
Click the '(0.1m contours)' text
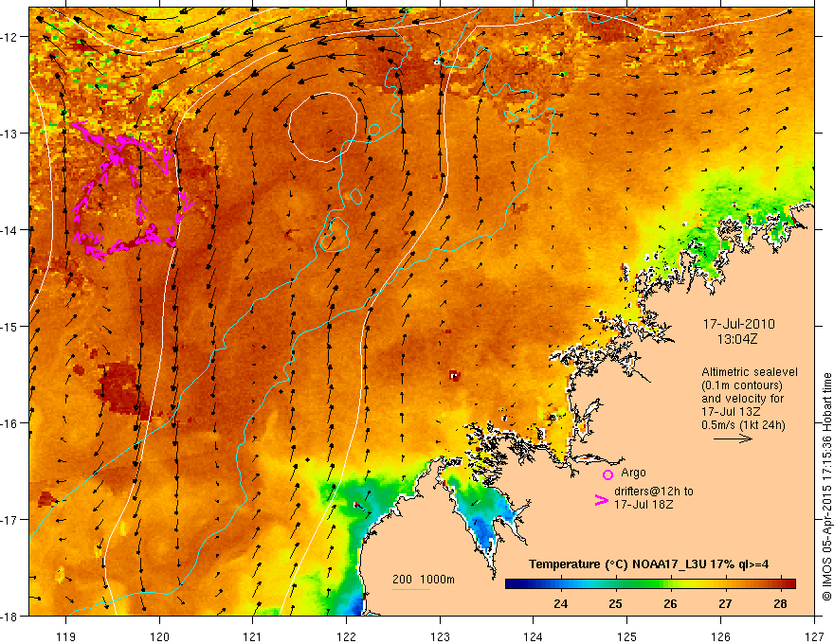(742, 385)
